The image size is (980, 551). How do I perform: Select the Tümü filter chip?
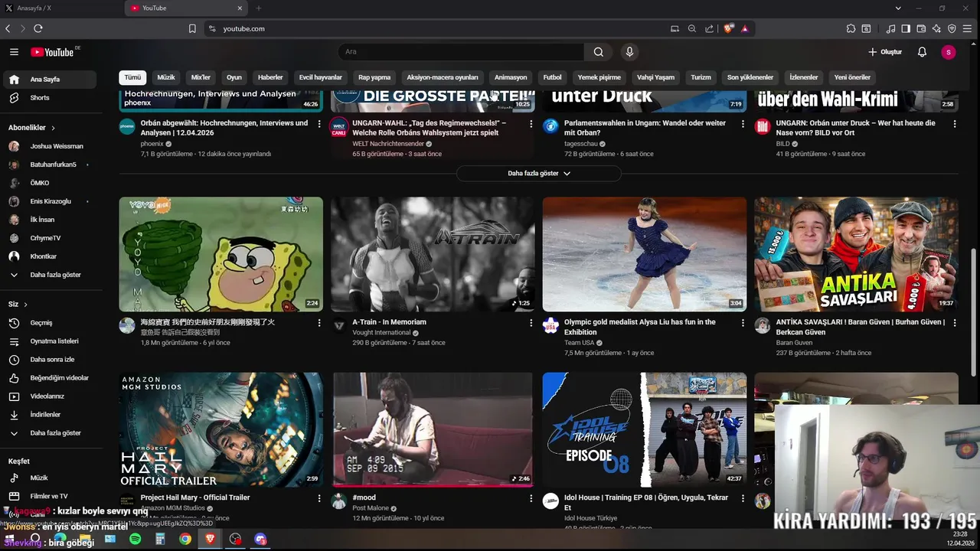(x=133, y=77)
